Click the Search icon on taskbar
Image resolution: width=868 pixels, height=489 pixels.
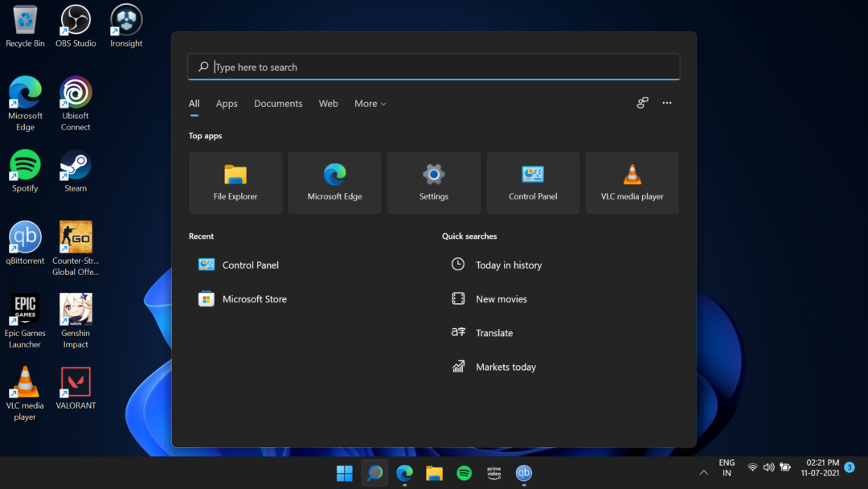pyautogui.click(x=375, y=473)
